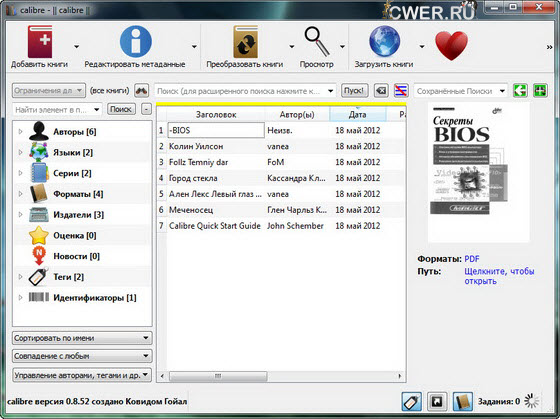Open the Преобразовать книги dropdown arrow
This screenshot has width=560, height=419.
click(292, 46)
